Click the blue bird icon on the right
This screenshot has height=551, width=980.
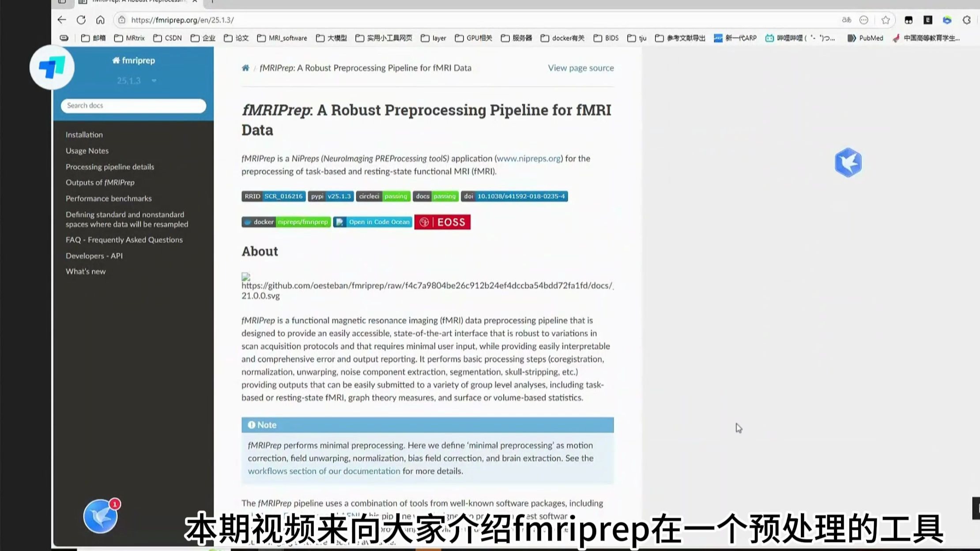(848, 162)
